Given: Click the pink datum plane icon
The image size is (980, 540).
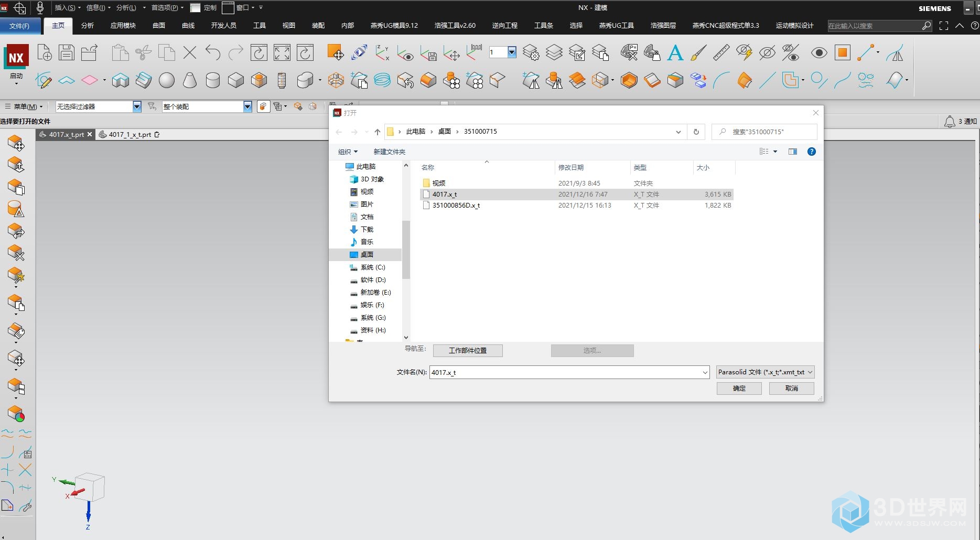Looking at the screenshot, I should tap(90, 80).
